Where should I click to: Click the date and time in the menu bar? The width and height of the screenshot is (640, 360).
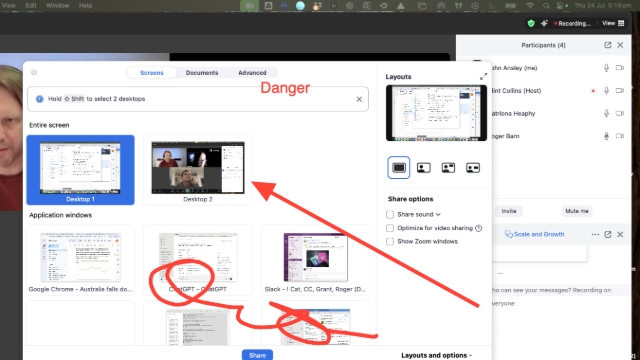click(603, 6)
